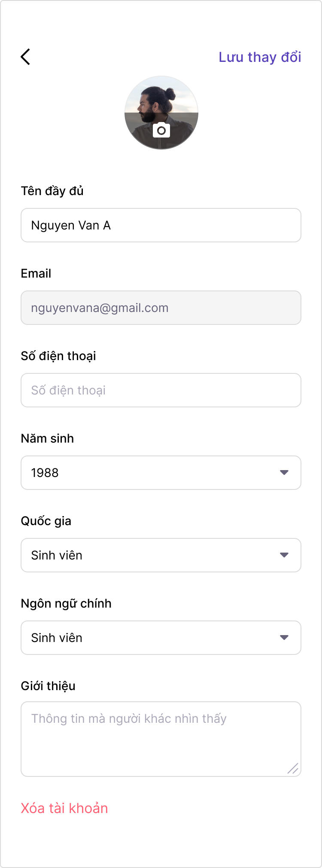This screenshot has width=322, height=868.
Task: Click the Giới thiệu section label
Action: pyautogui.click(x=48, y=686)
